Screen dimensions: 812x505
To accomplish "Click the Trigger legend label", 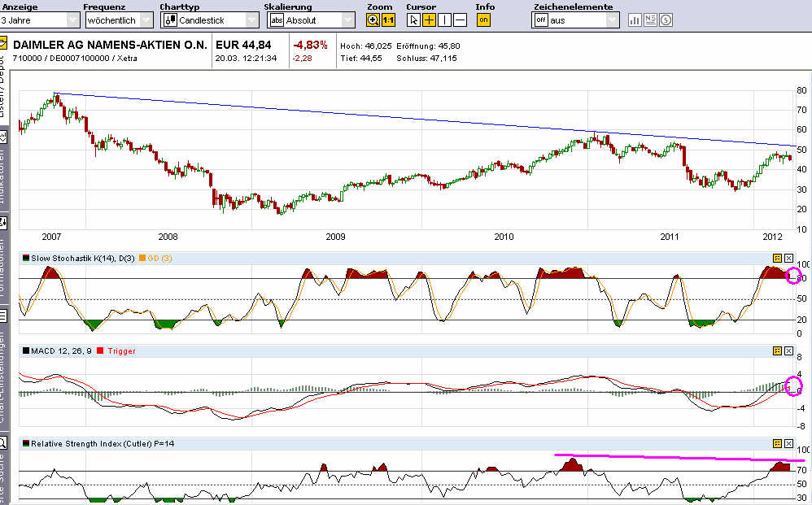I will (x=122, y=350).
